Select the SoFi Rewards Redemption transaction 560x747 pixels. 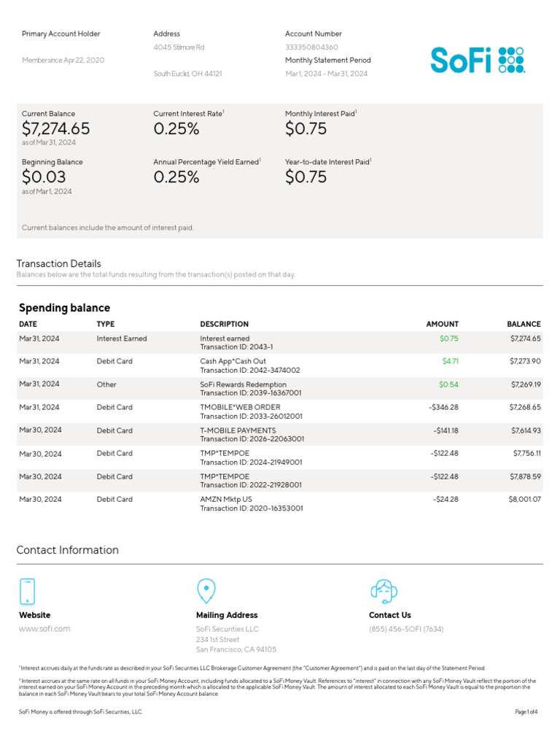click(243, 384)
